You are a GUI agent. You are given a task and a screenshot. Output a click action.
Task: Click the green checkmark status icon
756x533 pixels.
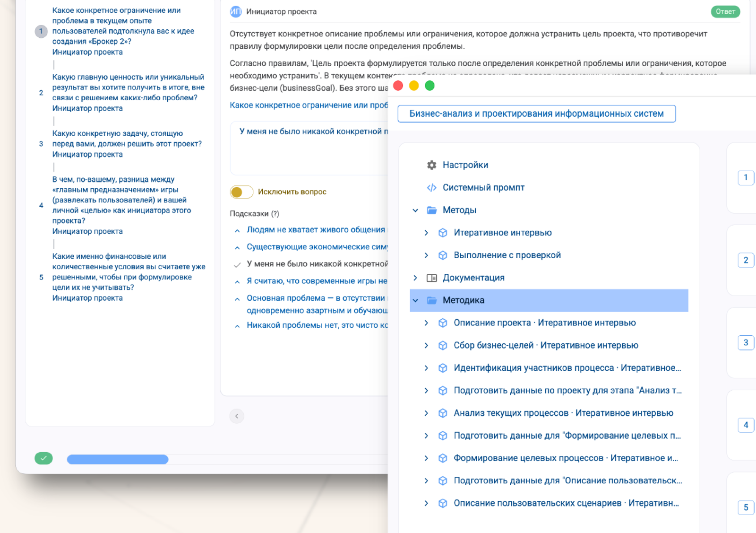tap(43, 458)
